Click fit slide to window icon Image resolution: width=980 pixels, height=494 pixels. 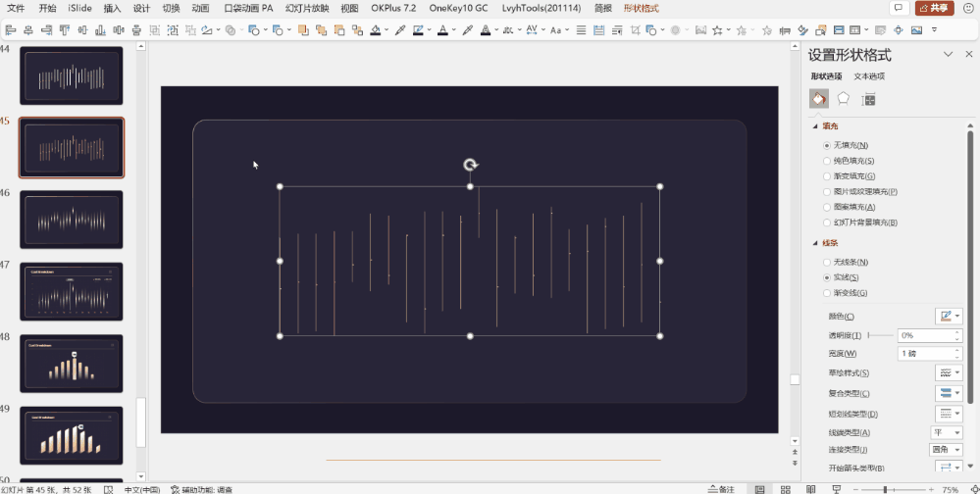tap(975, 489)
